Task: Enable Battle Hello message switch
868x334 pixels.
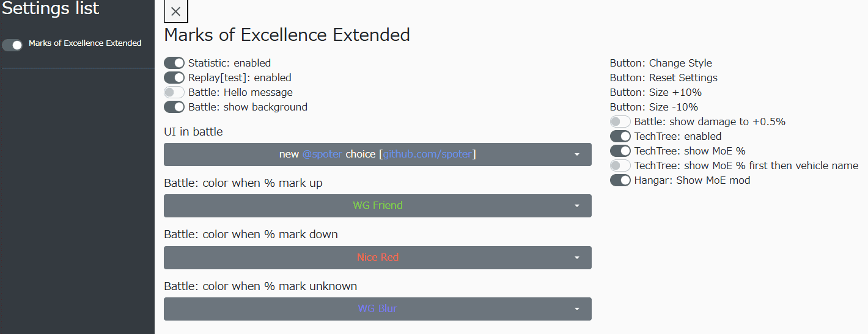Action: pyautogui.click(x=174, y=92)
